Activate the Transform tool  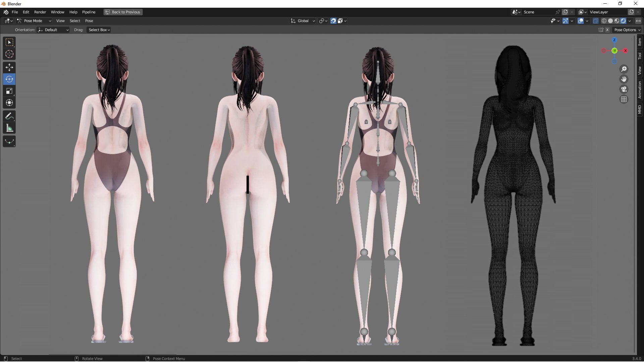point(9,103)
